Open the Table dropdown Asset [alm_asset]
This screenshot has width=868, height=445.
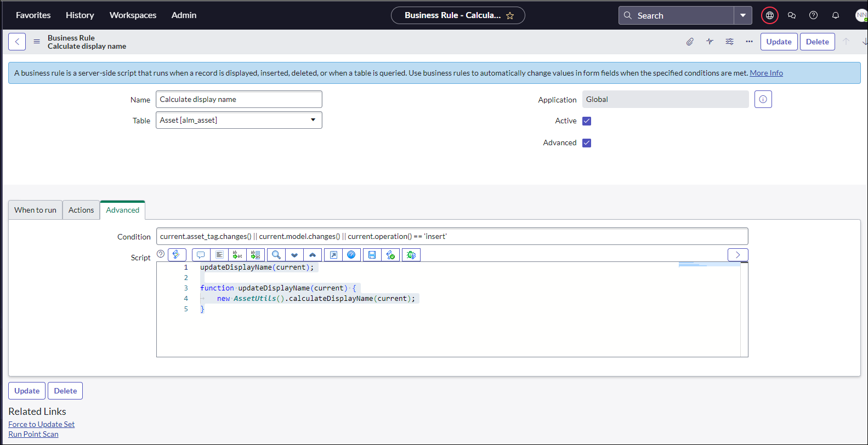pos(239,120)
